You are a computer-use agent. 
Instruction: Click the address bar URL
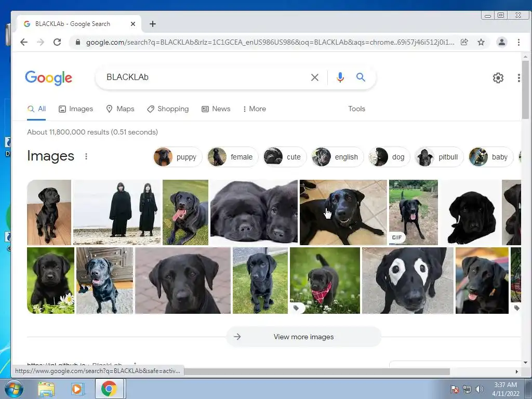point(270,42)
